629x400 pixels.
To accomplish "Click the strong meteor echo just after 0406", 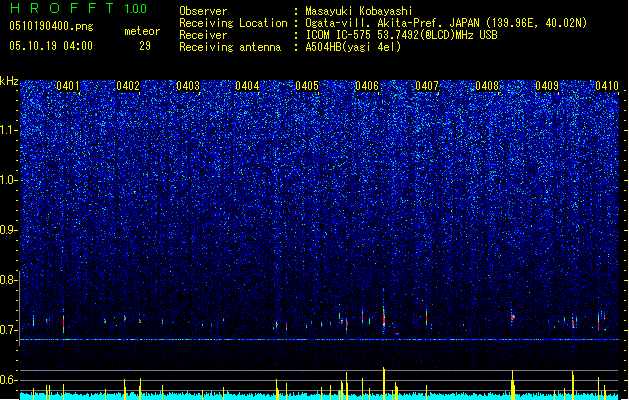I will (x=384, y=315).
